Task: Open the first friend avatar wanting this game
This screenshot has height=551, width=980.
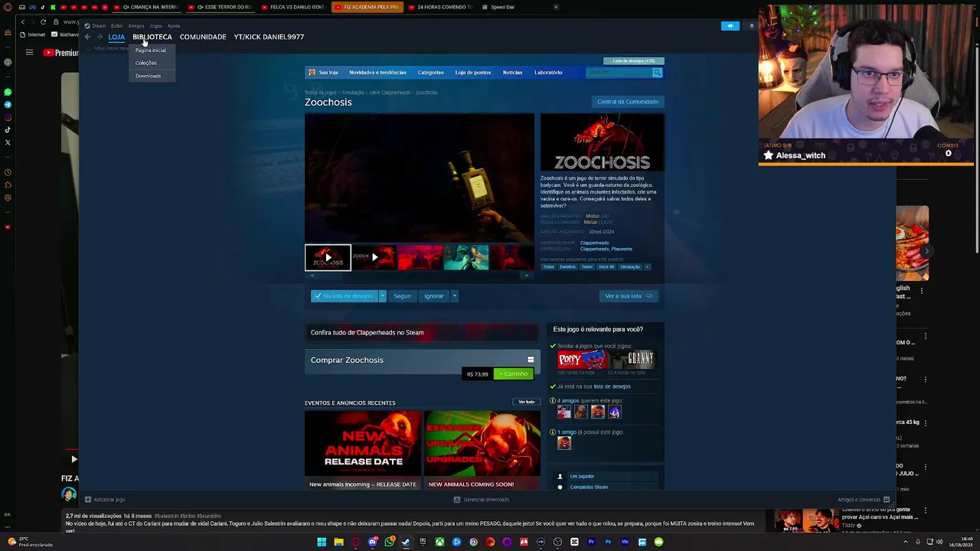Action: tap(564, 412)
